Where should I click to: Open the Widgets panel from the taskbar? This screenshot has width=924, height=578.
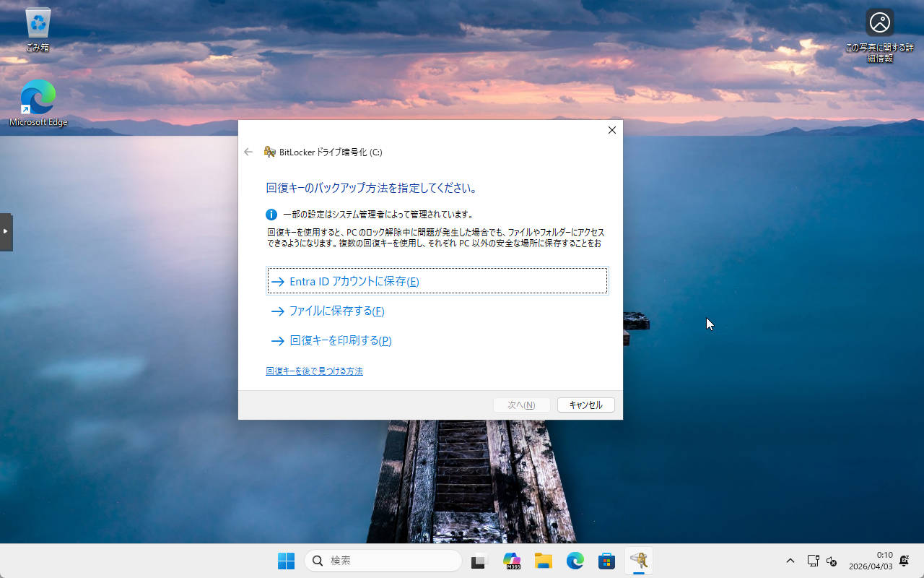(x=479, y=561)
